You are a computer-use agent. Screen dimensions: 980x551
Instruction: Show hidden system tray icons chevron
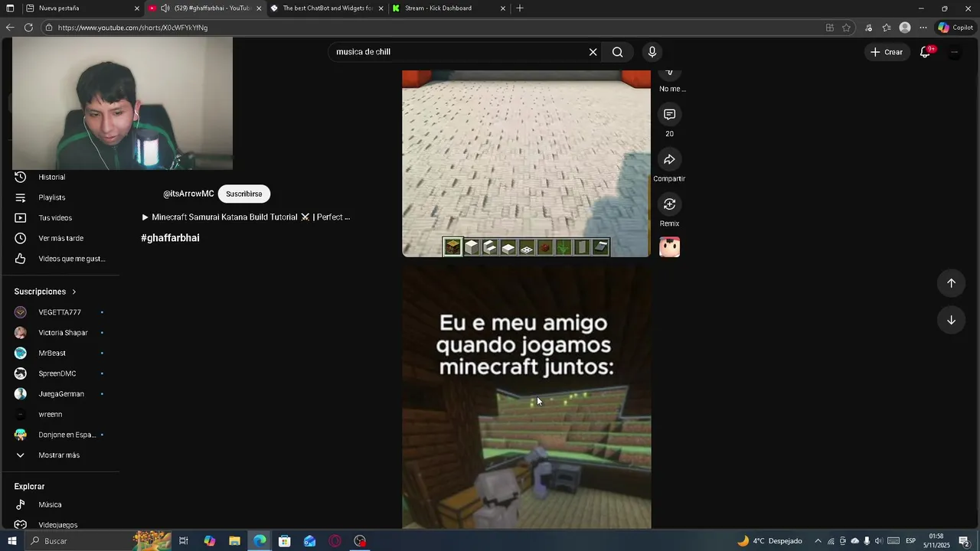818,541
